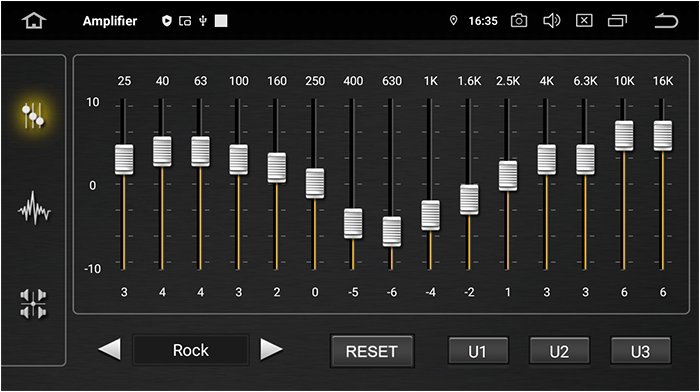Click the 16K band slider handle
This screenshot has width=700, height=392.
click(663, 136)
